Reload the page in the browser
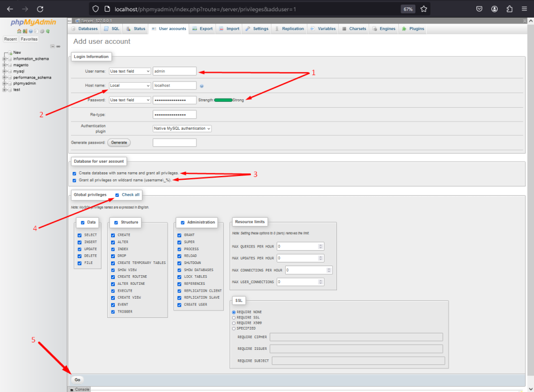This screenshot has height=392, width=534. pos(40,9)
